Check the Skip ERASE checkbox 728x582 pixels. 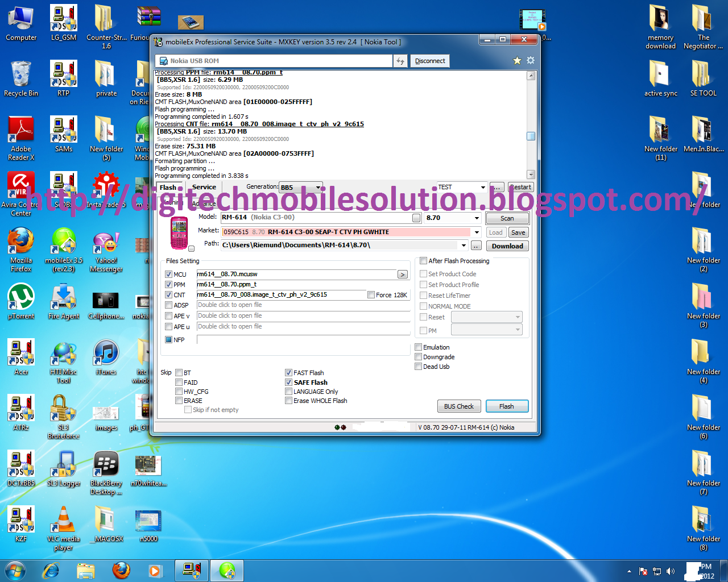coord(179,401)
